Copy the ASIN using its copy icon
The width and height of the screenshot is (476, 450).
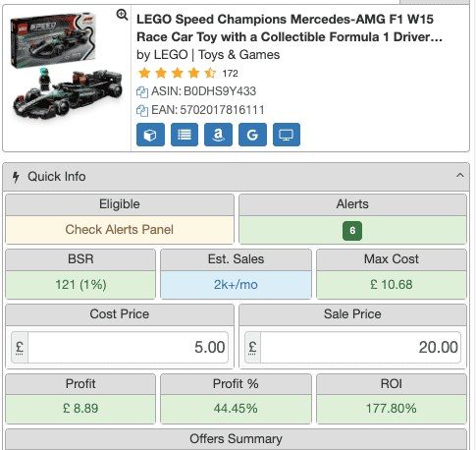point(142,92)
